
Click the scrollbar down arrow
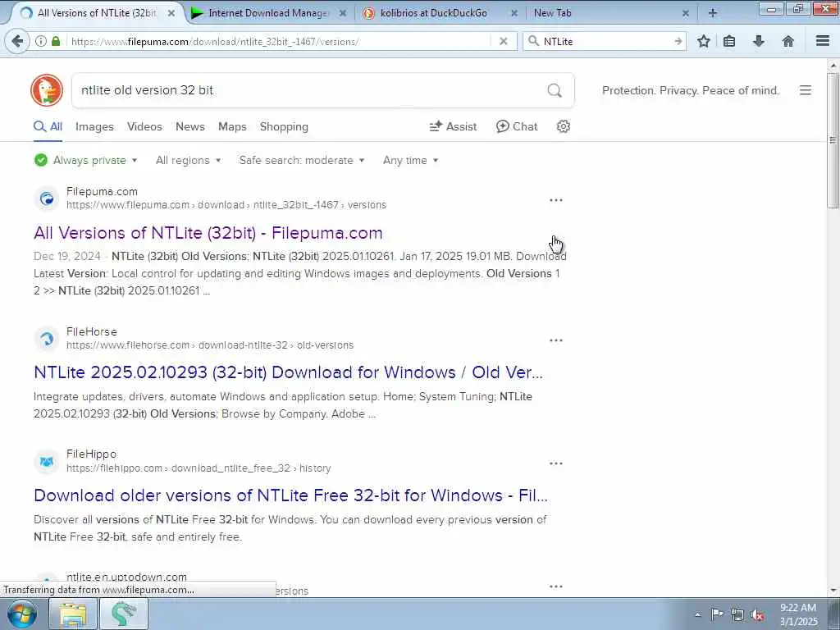(x=833, y=591)
